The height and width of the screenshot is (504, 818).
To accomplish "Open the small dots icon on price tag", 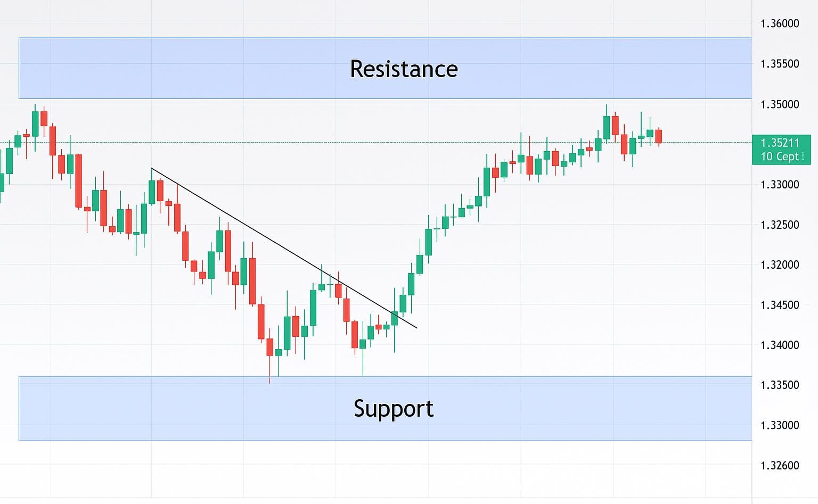I will [803, 156].
